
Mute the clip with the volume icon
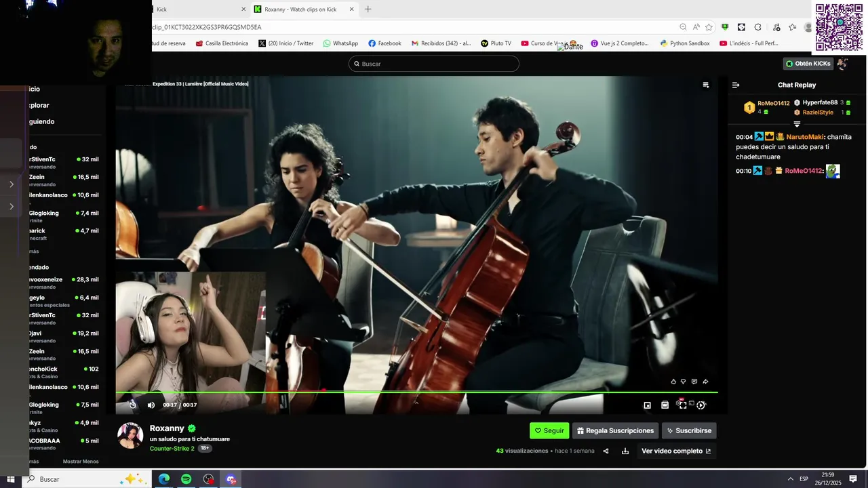[151, 405]
